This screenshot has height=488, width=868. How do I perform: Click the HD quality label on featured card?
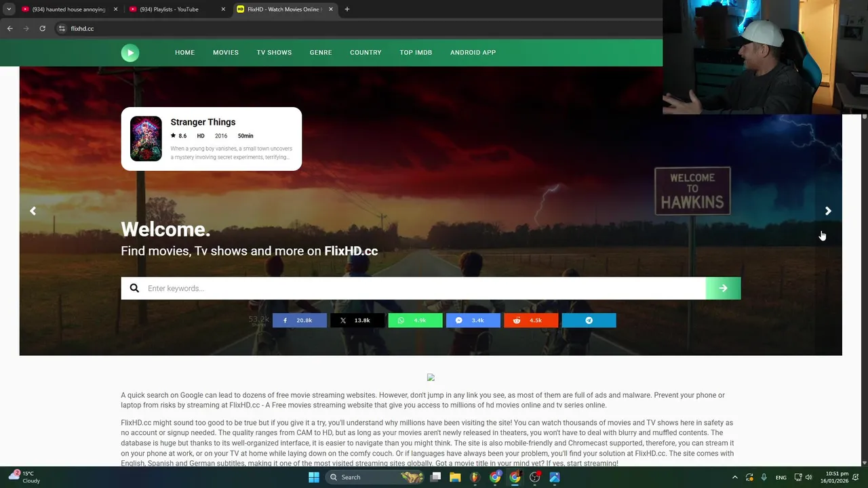(201, 136)
